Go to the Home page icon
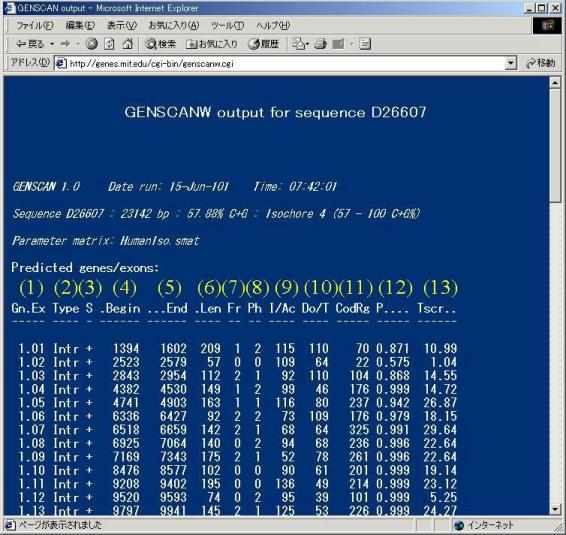This screenshot has height=535, width=566. pos(128,44)
